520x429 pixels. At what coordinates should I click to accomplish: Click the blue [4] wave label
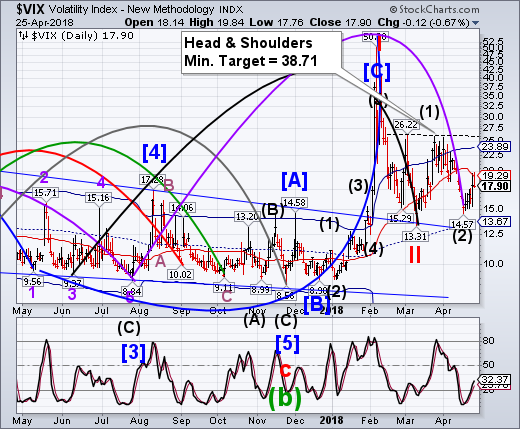pos(154,153)
